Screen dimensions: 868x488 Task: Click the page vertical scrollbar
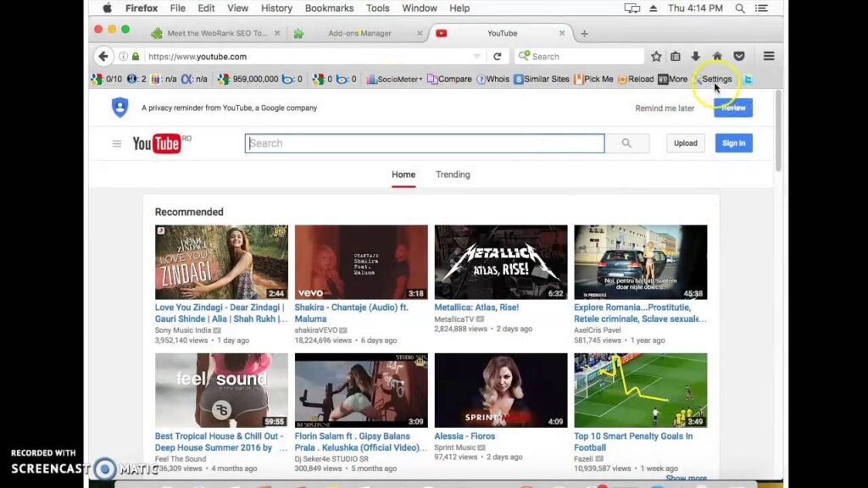778,131
